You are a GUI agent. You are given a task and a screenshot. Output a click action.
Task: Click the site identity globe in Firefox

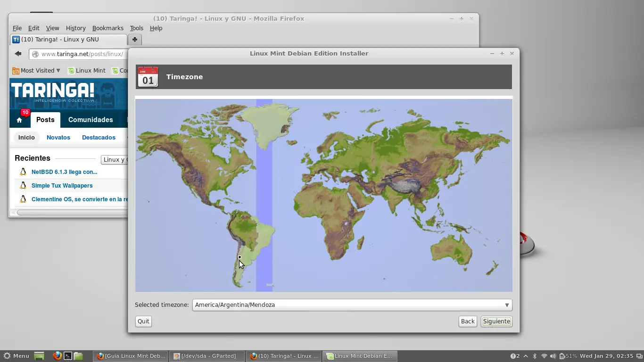tap(35, 54)
